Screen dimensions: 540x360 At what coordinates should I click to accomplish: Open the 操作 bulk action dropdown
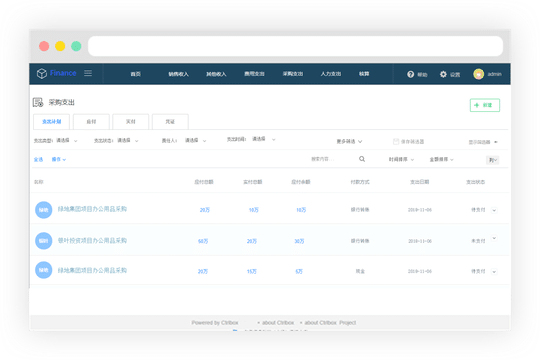coord(59,160)
